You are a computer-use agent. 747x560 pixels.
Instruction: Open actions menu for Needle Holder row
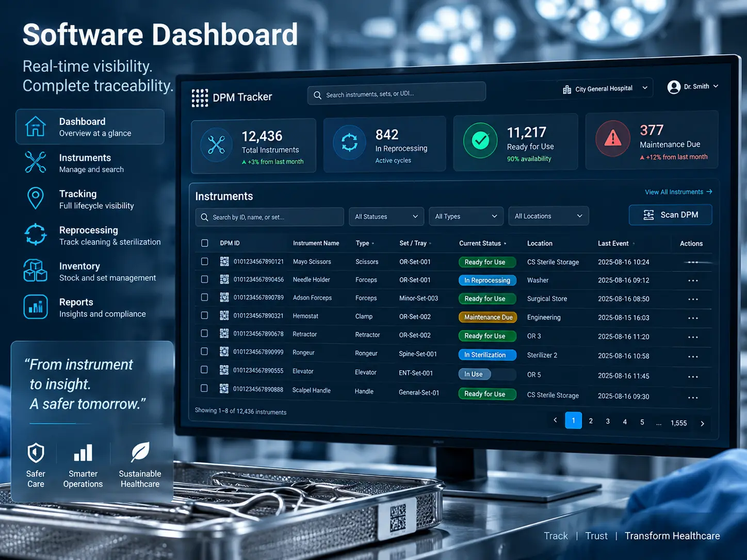tap(693, 281)
